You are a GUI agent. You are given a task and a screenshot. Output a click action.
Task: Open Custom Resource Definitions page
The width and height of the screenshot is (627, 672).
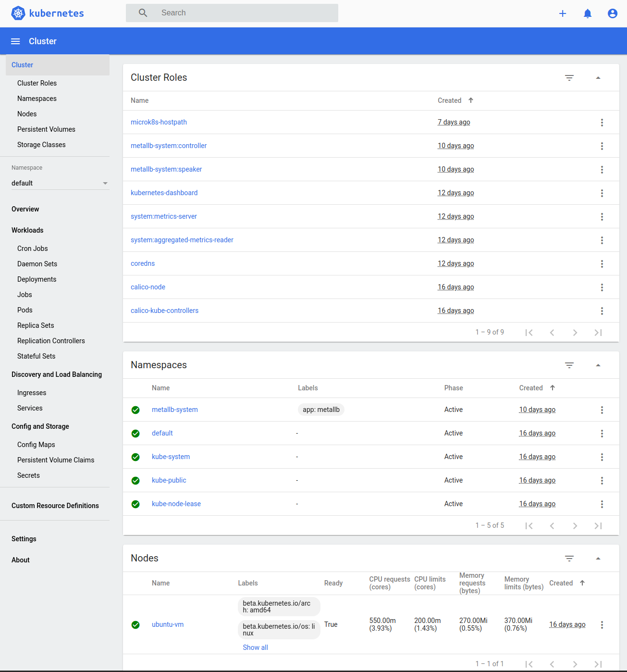tap(55, 506)
